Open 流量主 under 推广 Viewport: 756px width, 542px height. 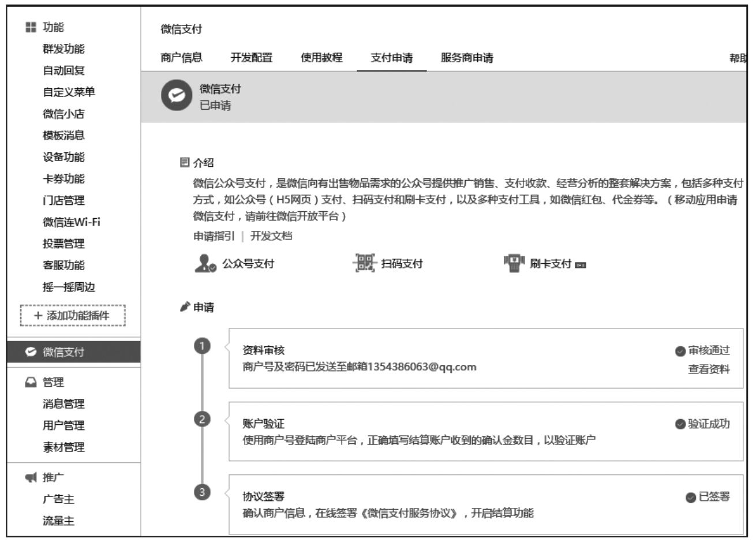58,521
